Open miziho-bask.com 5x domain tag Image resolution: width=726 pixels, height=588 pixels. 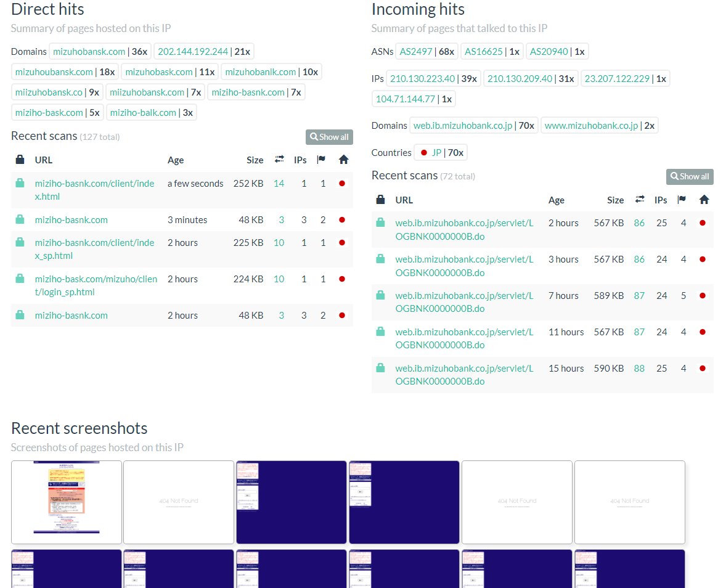tap(49, 113)
